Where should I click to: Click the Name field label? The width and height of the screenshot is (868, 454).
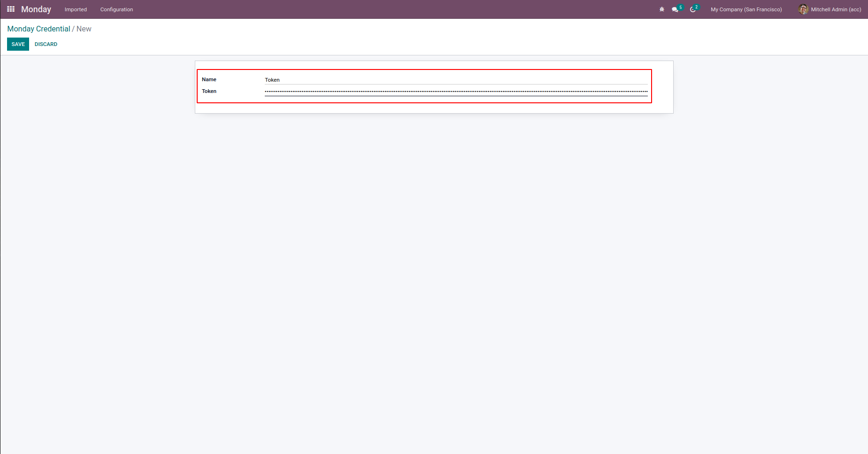pos(209,79)
